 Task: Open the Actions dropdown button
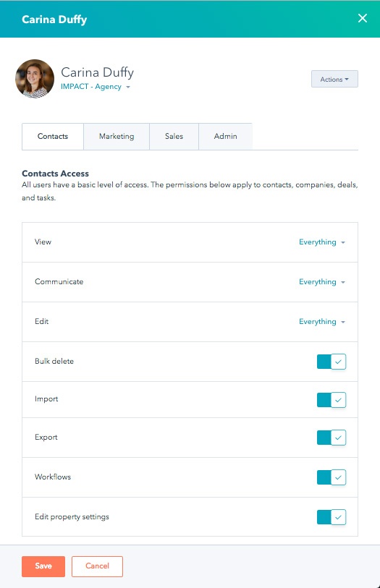tap(334, 79)
